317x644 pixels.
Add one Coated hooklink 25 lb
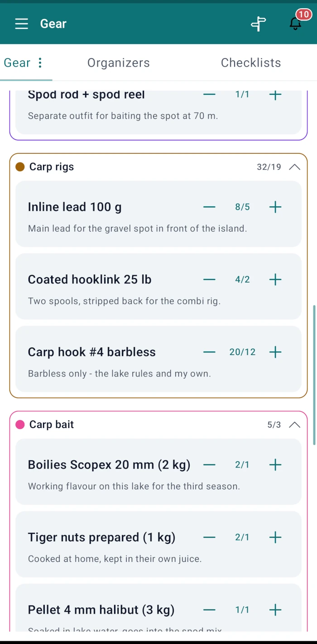point(275,280)
